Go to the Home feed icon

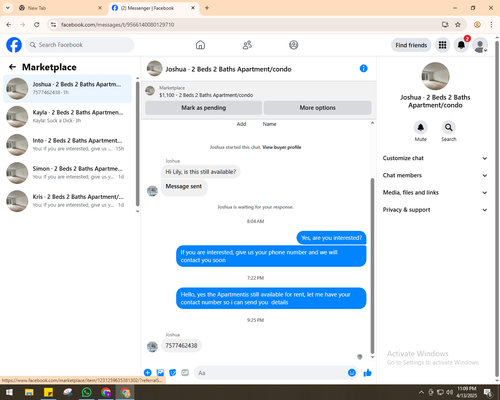(x=200, y=45)
